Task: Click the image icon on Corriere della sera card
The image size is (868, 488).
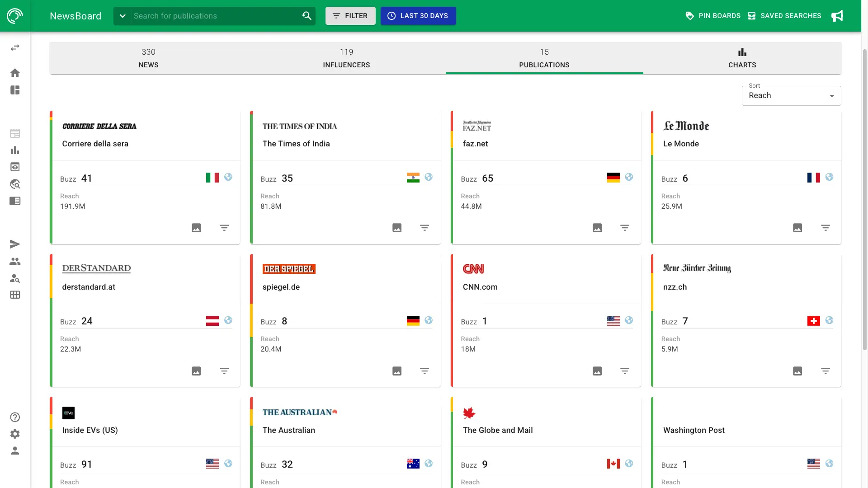Action: tap(196, 228)
